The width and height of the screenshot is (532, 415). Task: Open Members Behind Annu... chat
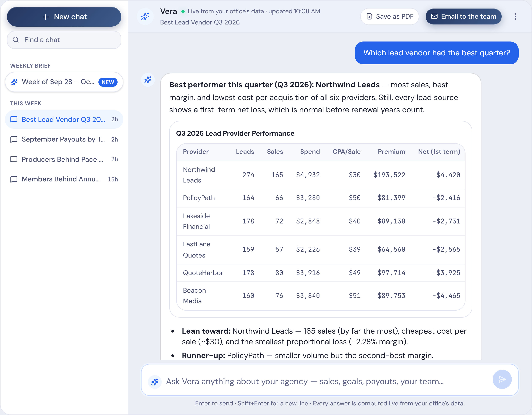64,179
